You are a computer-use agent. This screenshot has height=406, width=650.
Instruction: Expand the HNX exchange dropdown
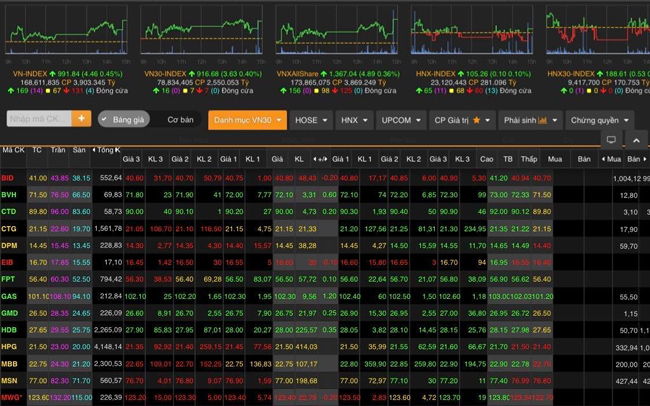(x=353, y=120)
